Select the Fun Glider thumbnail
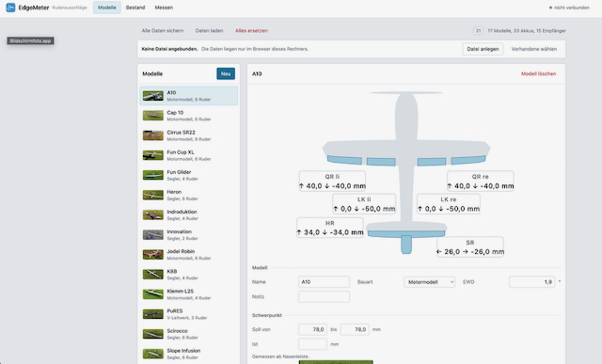The width and height of the screenshot is (602, 364). click(152, 175)
